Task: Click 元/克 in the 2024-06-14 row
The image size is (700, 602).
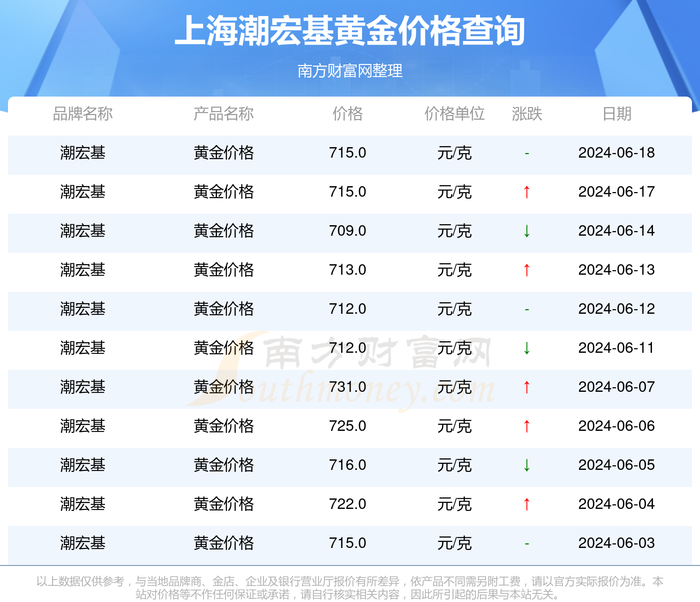Action: 454,231
